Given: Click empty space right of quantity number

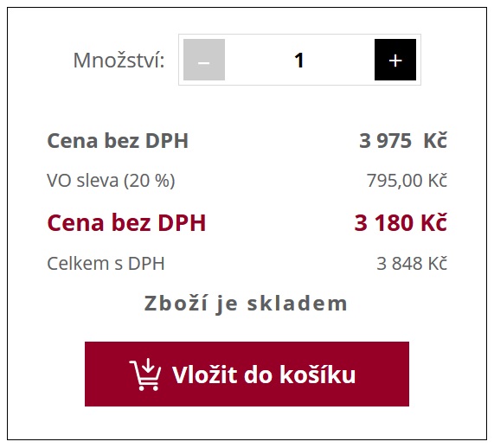Looking at the screenshot, I should [x=340, y=60].
